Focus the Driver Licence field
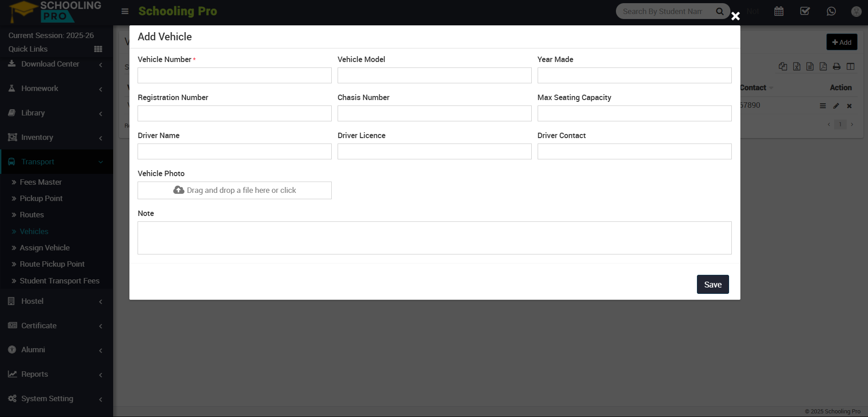Viewport: 868px width, 417px height. click(x=434, y=152)
